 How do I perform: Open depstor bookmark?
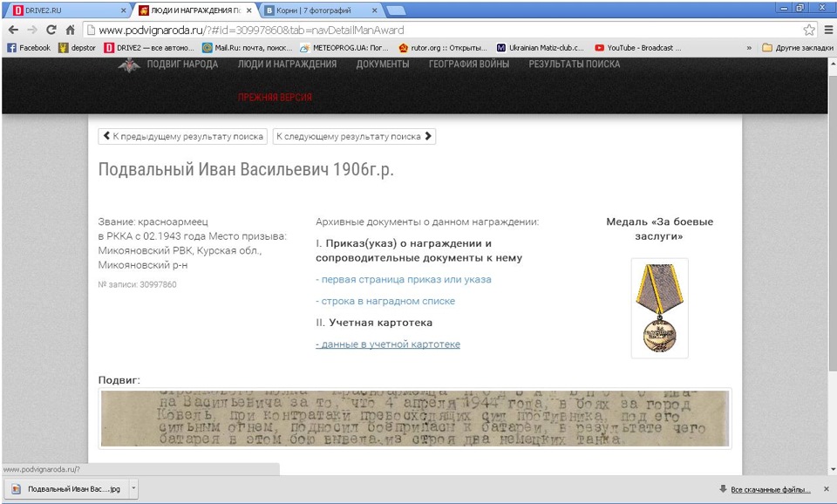[78, 47]
